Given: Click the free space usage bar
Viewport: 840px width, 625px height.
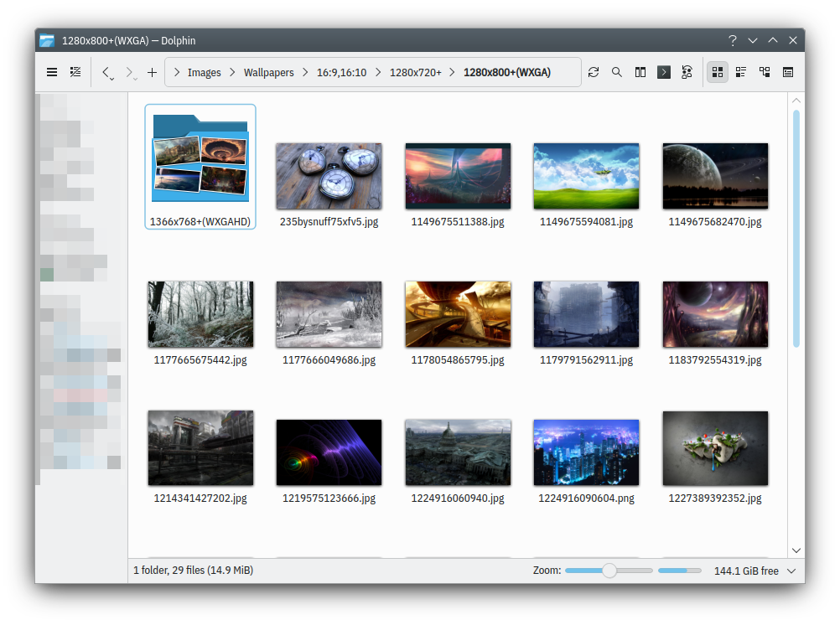Looking at the screenshot, I should point(679,571).
